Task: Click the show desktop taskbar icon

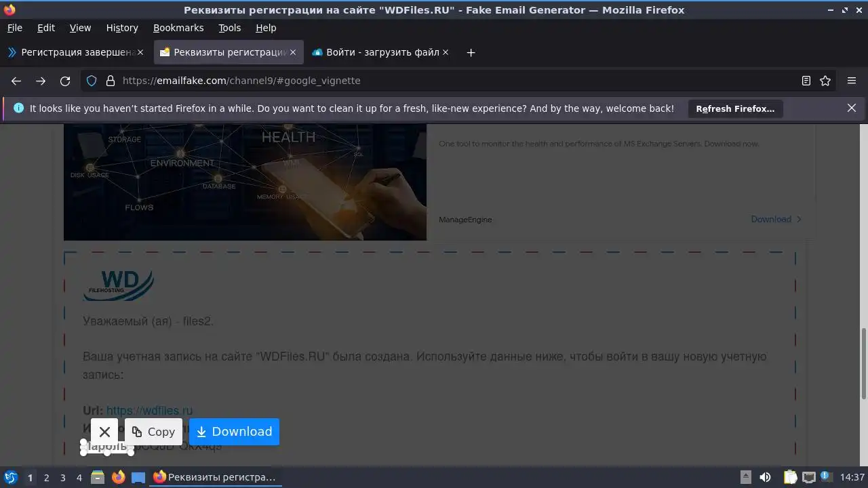Action: [138, 477]
